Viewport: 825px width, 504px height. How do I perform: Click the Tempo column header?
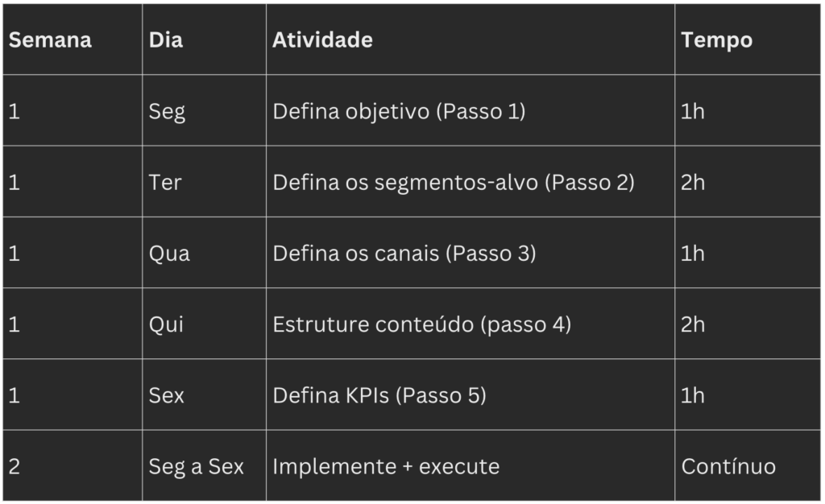716,40
